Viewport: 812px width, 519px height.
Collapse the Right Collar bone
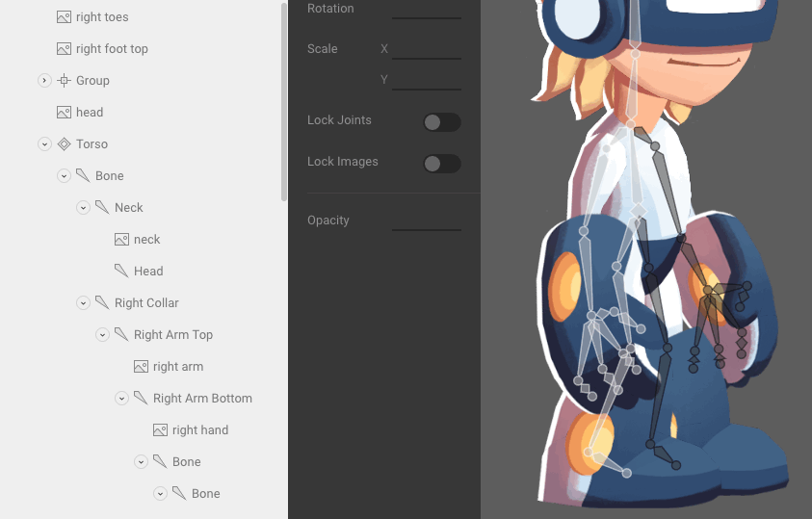(x=83, y=302)
